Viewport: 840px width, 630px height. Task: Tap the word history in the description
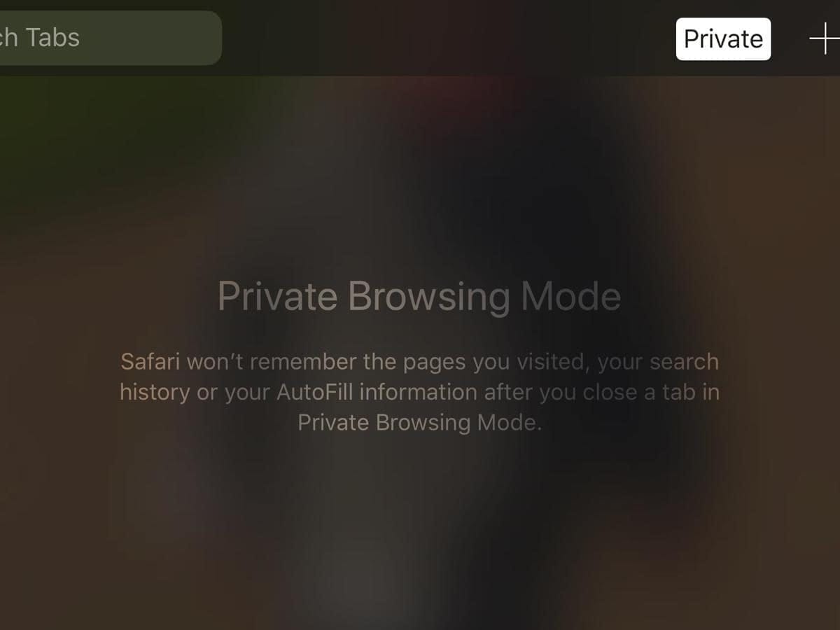[154, 393]
